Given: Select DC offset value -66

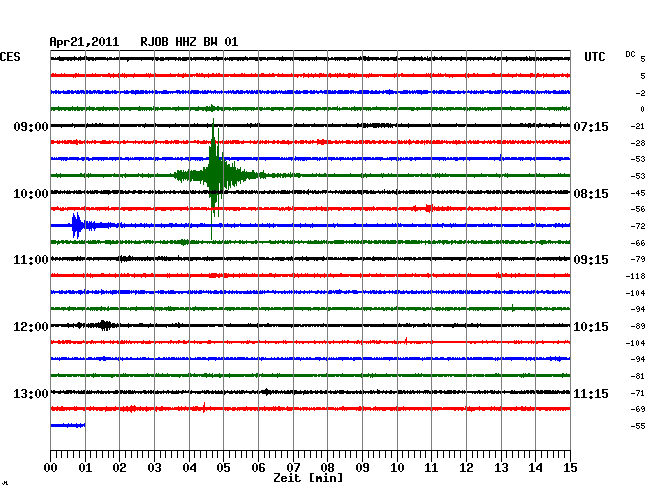Looking at the screenshot, I should click(x=638, y=243).
